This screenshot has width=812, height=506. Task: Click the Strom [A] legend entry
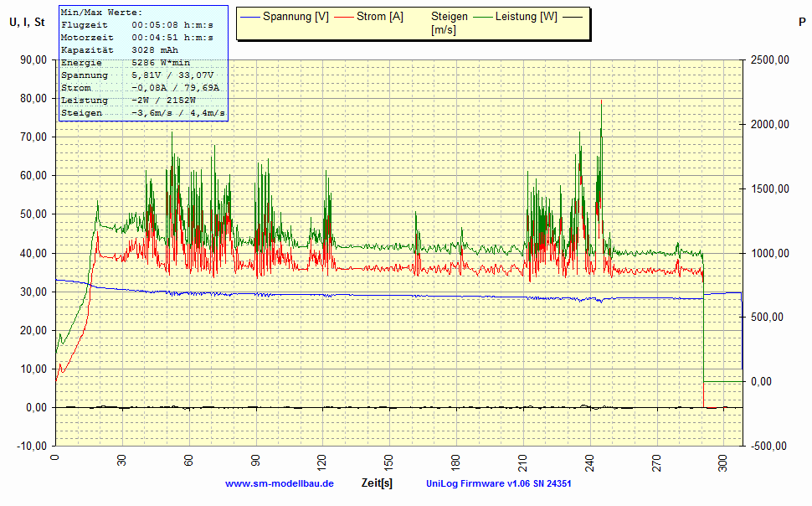tap(379, 17)
